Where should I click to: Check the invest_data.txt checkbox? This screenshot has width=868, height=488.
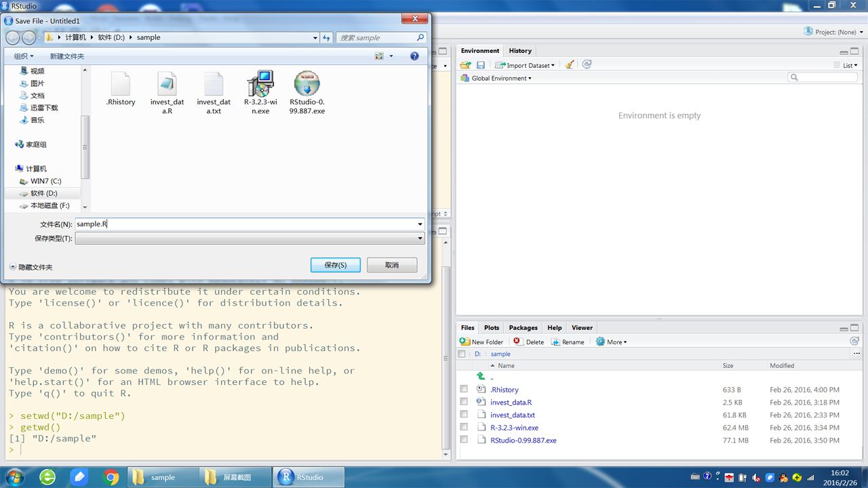coord(464,414)
